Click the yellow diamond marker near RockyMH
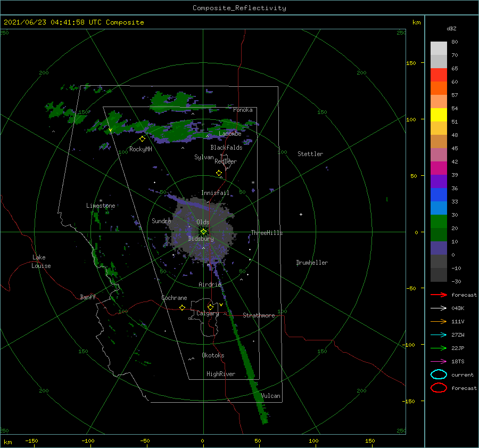The width and height of the screenshot is (479, 448). 142,139
